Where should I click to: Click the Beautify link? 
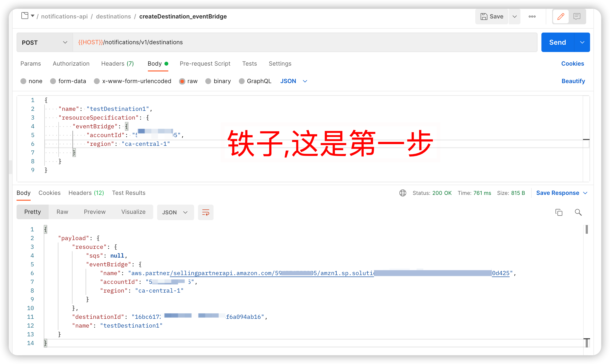click(x=573, y=81)
